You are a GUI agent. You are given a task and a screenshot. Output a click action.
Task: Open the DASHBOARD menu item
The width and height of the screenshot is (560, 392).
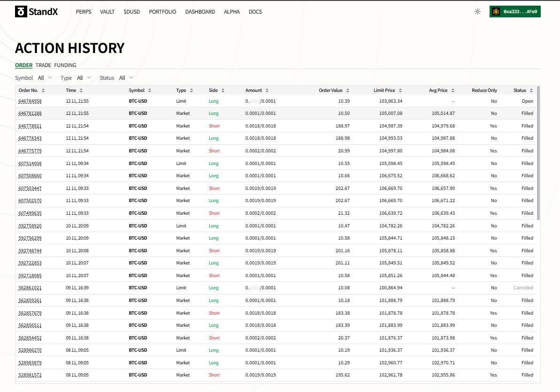pos(200,12)
